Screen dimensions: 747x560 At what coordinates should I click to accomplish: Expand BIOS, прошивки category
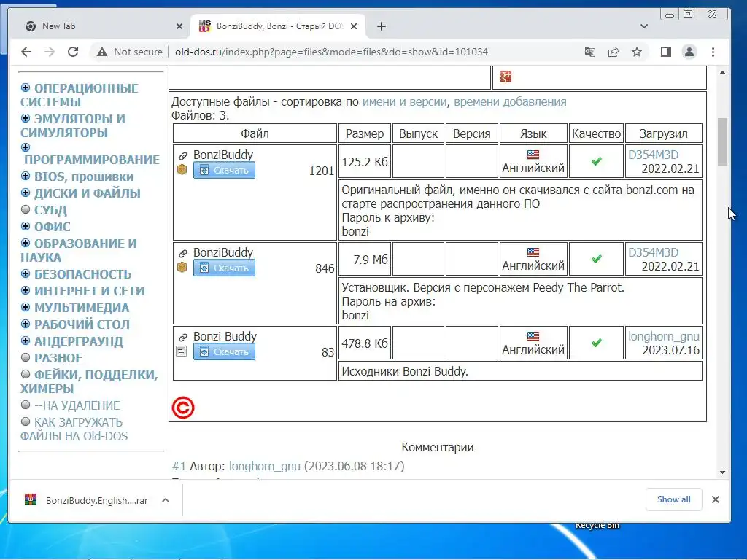click(x=26, y=176)
